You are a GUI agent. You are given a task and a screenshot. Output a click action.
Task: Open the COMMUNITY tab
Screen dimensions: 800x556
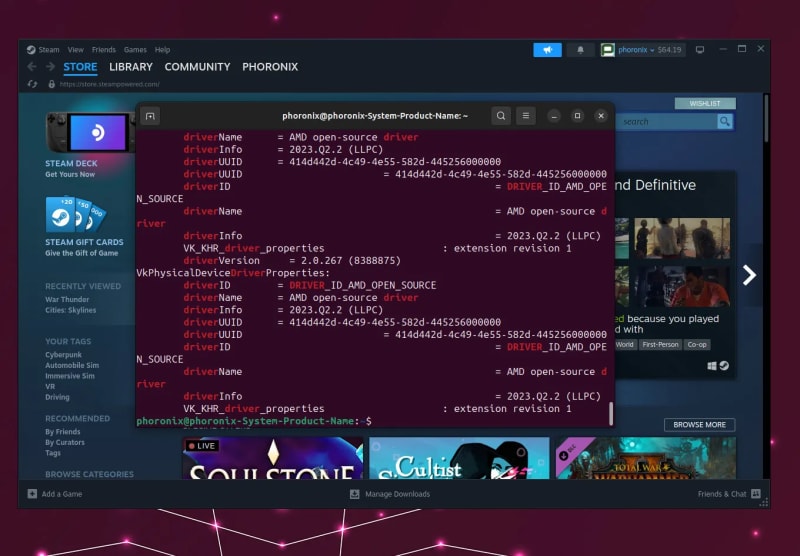click(197, 67)
